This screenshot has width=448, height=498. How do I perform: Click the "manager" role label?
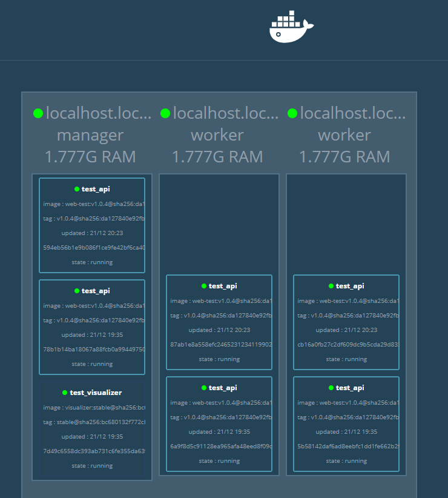(x=90, y=135)
